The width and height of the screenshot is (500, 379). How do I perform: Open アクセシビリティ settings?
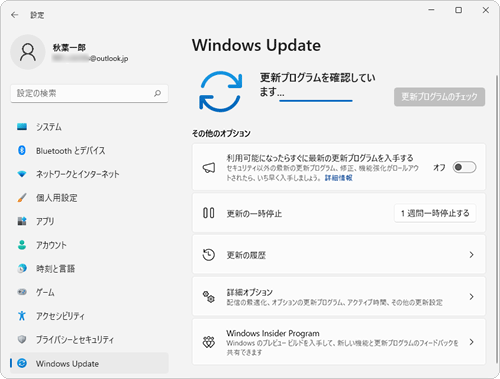pyautogui.click(x=89, y=316)
